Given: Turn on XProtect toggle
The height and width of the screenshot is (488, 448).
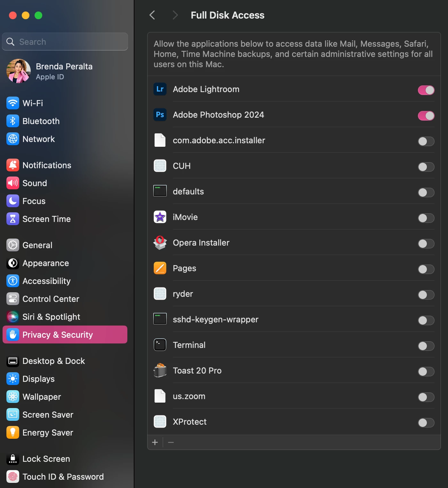Looking at the screenshot, I should click(426, 423).
